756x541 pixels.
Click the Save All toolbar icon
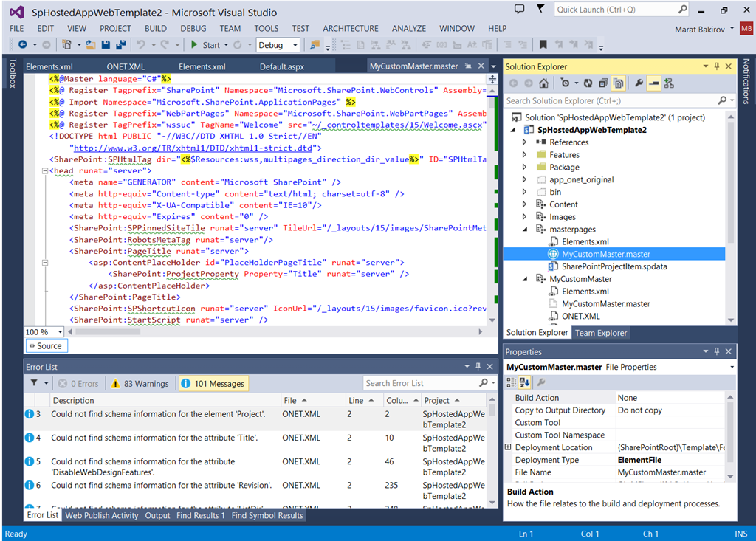click(x=120, y=45)
